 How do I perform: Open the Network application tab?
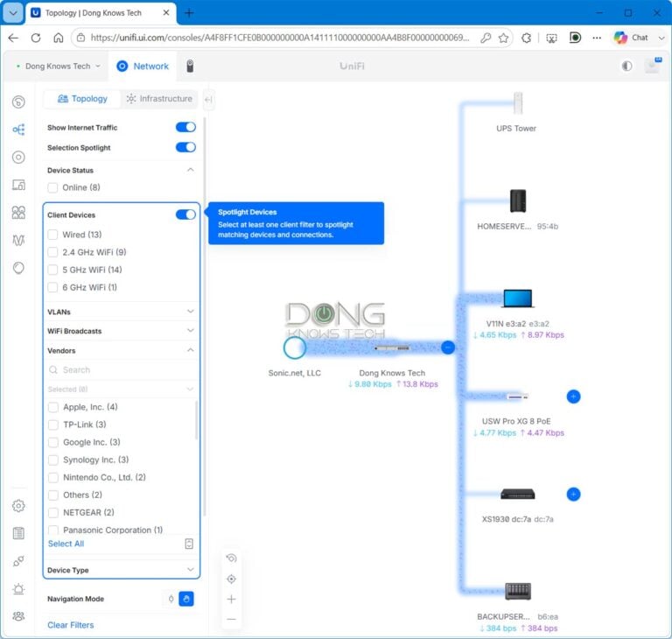point(143,66)
